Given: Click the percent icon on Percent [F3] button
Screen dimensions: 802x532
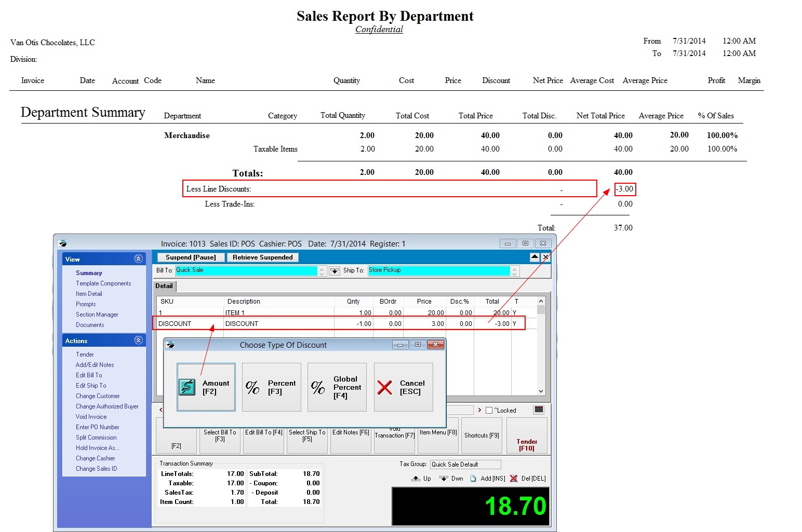Looking at the screenshot, I should (252, 387).
